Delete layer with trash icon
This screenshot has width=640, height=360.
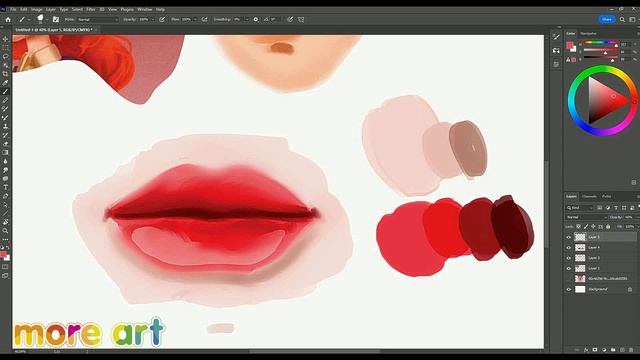[631, 350]
